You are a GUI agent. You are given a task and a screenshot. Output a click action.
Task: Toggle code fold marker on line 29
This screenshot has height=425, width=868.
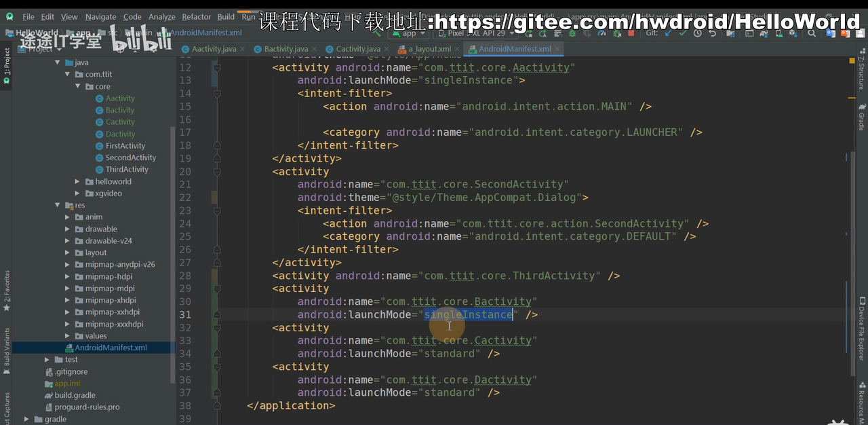pos(217,289)
